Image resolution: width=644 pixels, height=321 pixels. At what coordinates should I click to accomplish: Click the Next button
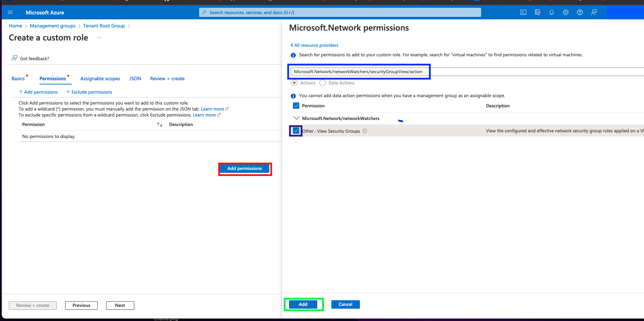120,306
